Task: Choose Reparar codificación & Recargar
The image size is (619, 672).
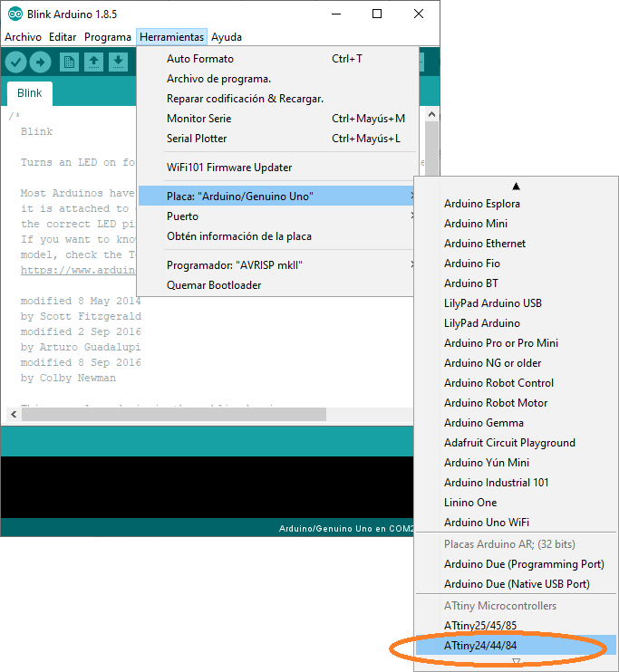Action: (278, 99)
